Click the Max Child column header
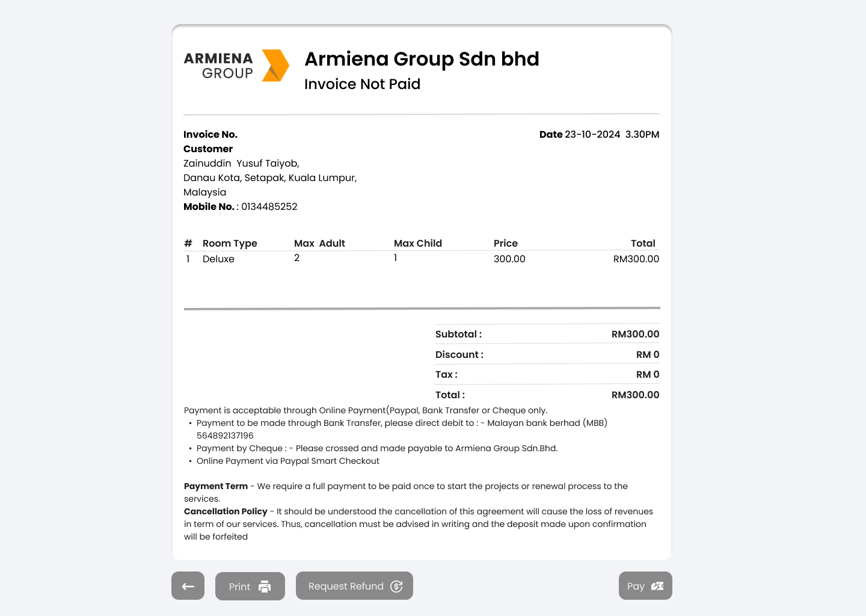Viewport: 866px width, 616px height. click(x=418, y=244)
